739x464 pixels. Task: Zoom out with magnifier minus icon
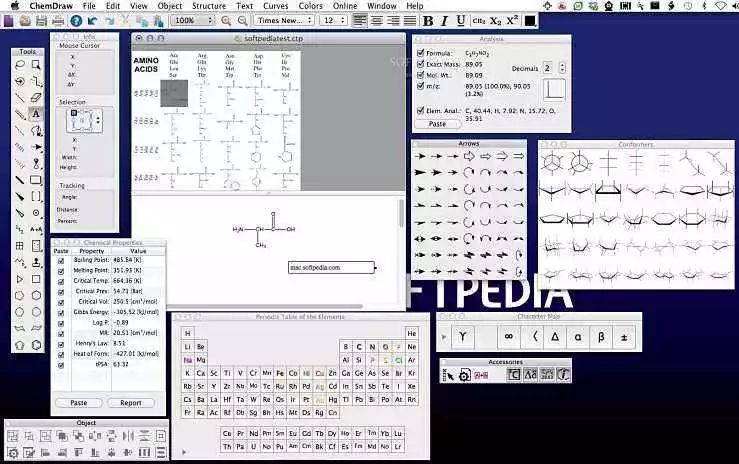242,21
